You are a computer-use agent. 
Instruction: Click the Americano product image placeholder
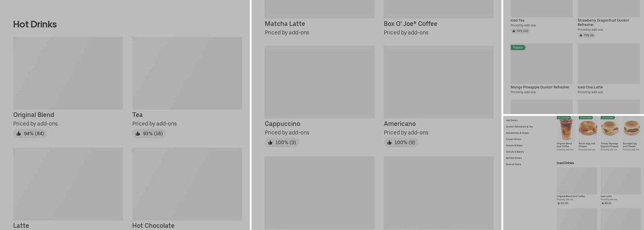click(x=439, y=82)
